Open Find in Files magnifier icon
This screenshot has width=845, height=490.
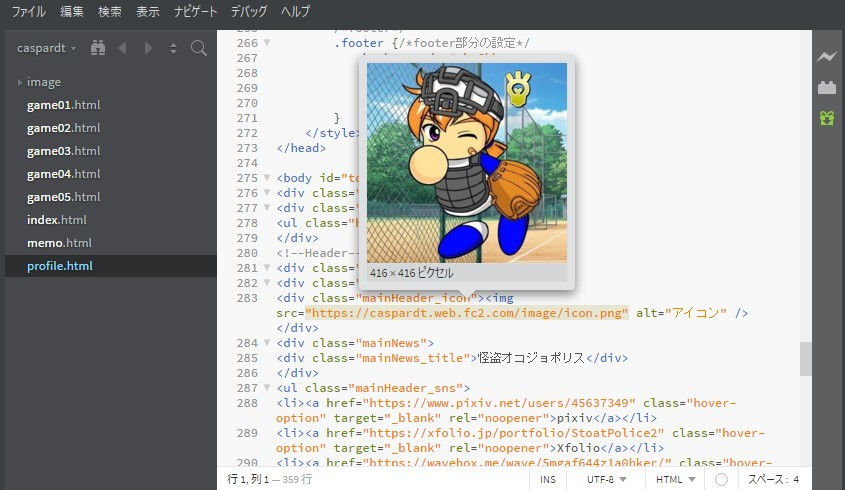(x=199, y=48)
